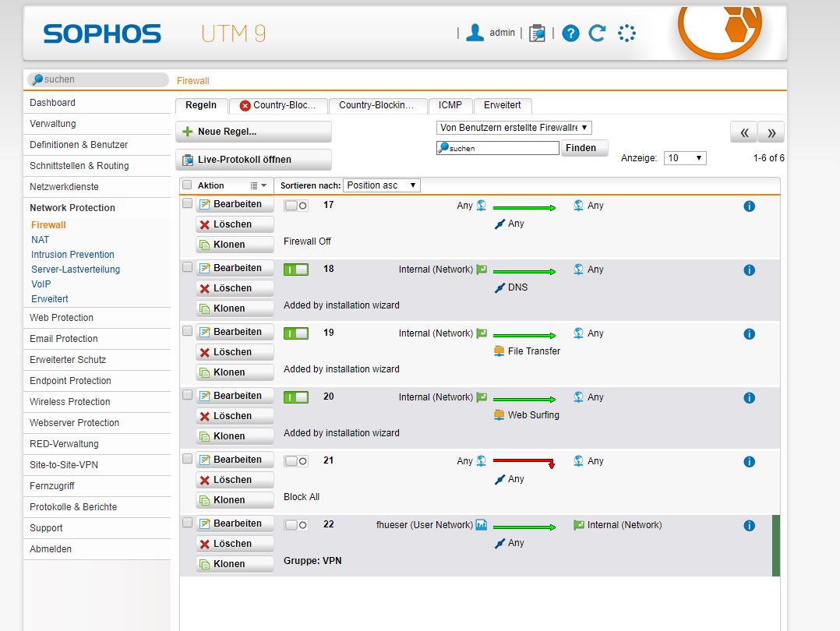The height and width of the screenshot is (631, 840).
Task: Klonen rule 22
Action: [x=234, y=563]
